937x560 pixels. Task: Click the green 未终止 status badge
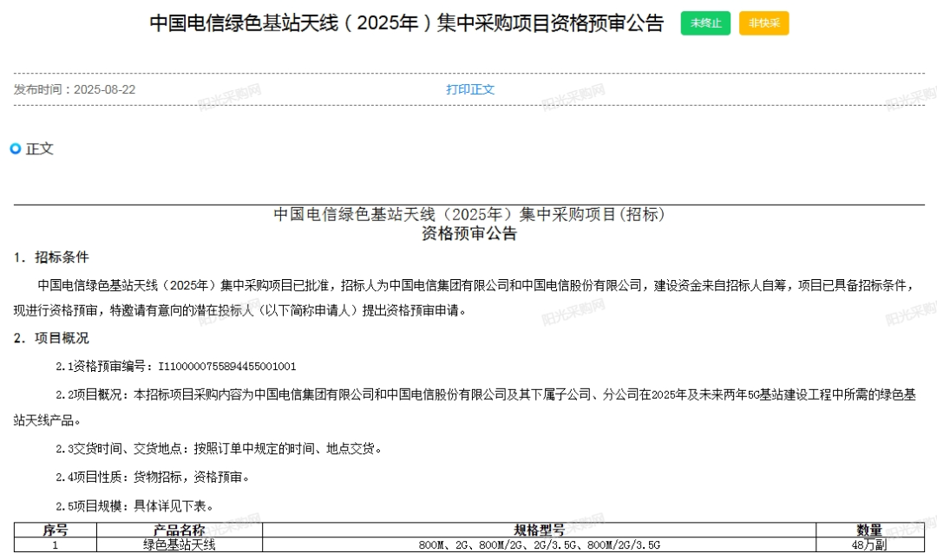(x=705, y=23)
